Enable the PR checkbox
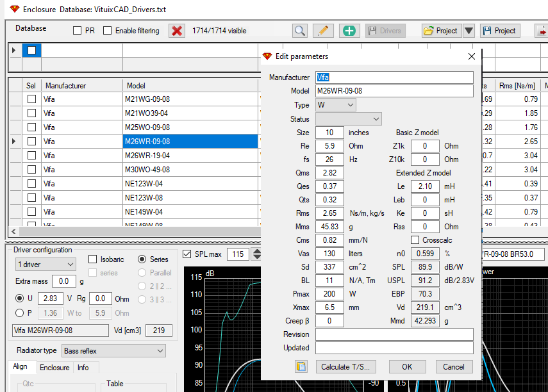Image resolution: width=548 pixels, height=392 pixels. (x=78, y=31)
